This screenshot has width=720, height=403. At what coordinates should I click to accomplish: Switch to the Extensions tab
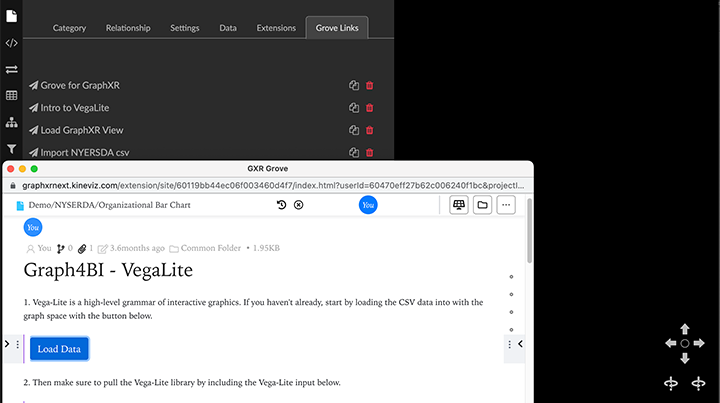(x=275, y=28)
